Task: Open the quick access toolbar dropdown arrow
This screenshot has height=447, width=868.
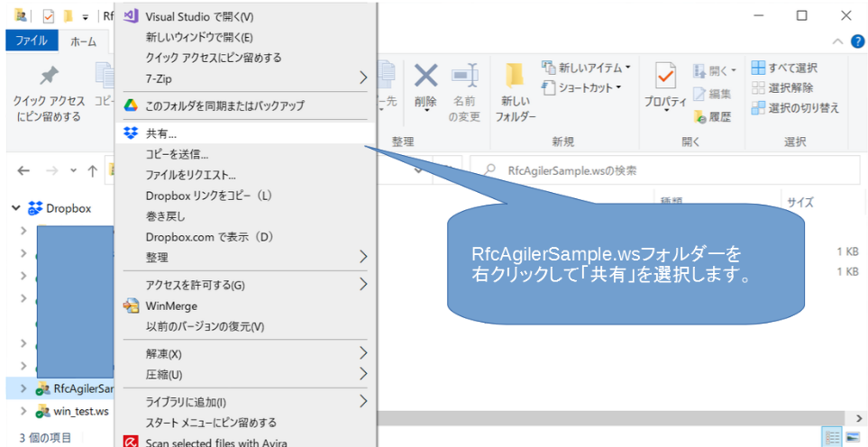Action: coord(85,17)
